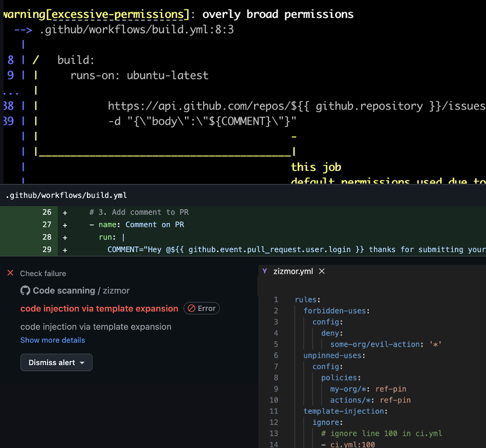Viewport: 486px width, 448px height.
Task: Close the zizmor.yml editor tab
Action: pyautogui.click(x=322, y=271)
